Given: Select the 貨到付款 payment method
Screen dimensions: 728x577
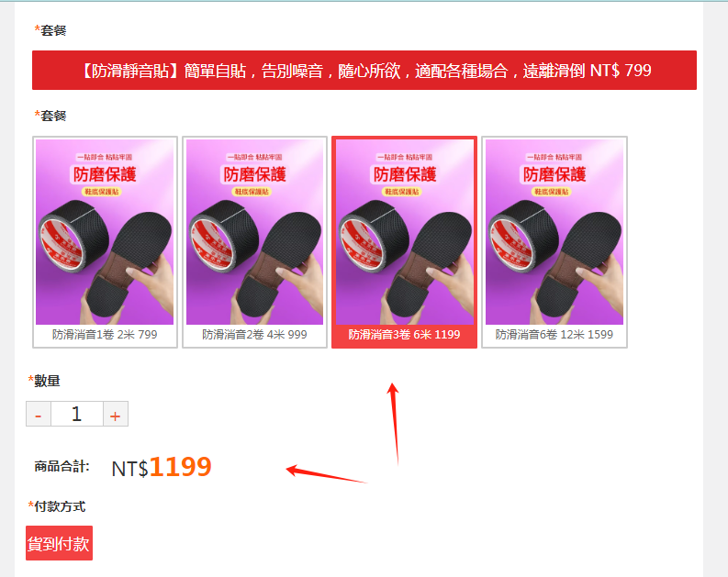Looking at the screenshot, I should 59,543.
